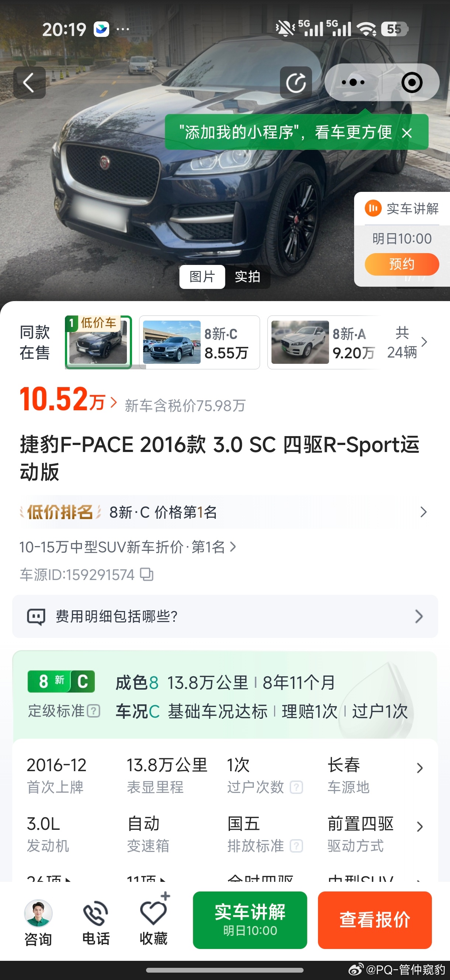Viewport: 450px width, 980px height.
Task: Open the 8新·A 9.20万 car card
Action: [323, 342]
